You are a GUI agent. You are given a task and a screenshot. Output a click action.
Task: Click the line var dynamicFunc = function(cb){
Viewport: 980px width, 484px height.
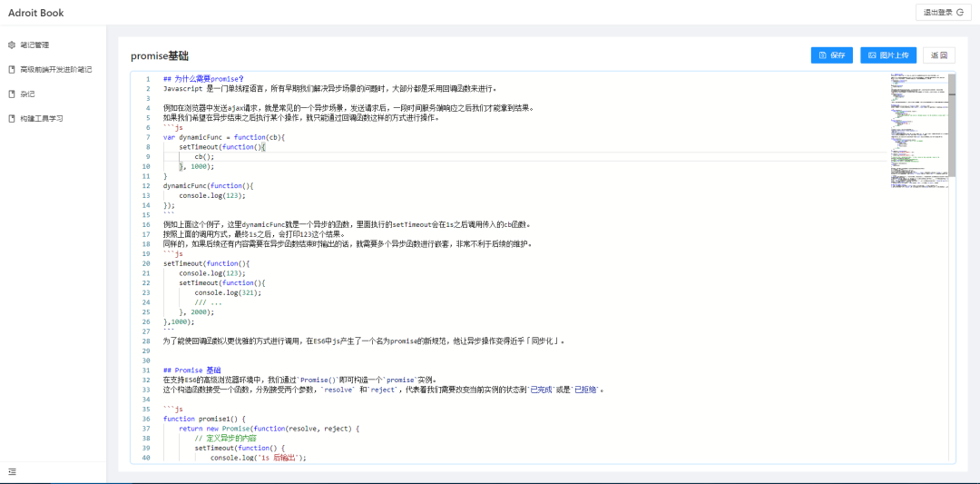point(224,137)
